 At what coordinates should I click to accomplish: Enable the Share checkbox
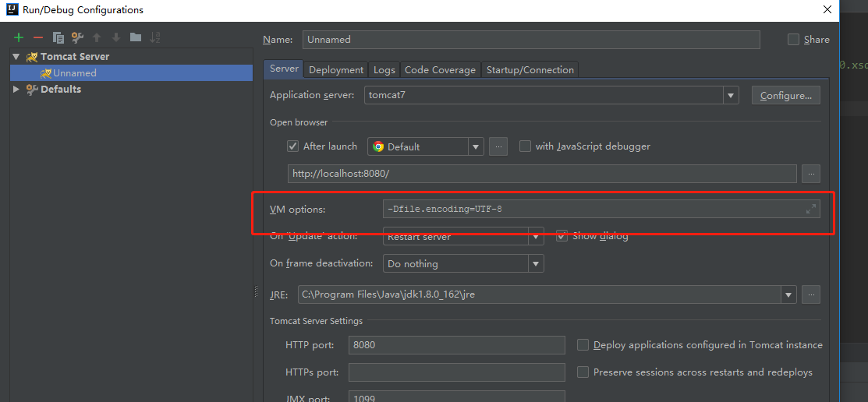click(x=794, y=40)
